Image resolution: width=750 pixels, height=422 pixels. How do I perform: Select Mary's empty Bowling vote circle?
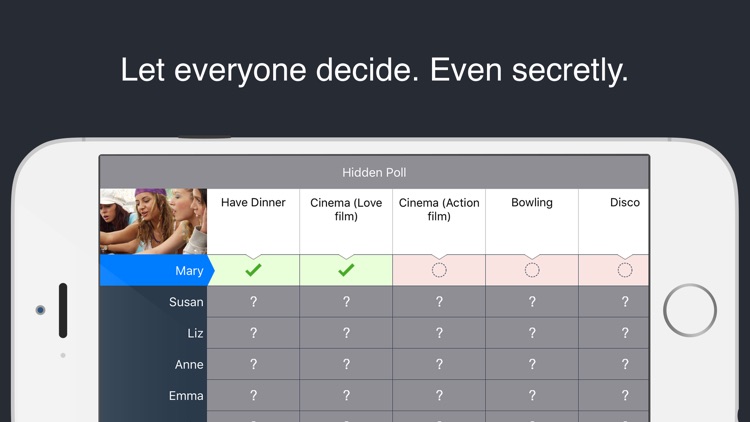(x=532, y=270)
